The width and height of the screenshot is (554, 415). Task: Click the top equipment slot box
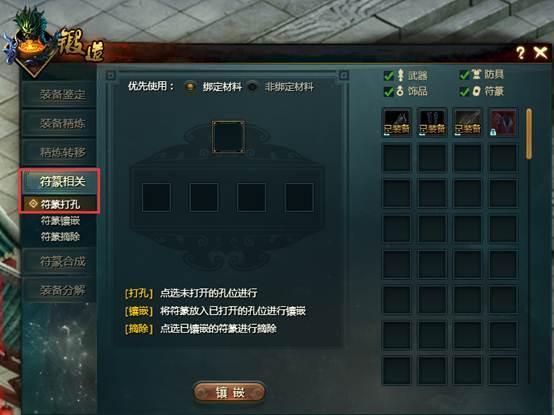228,137
